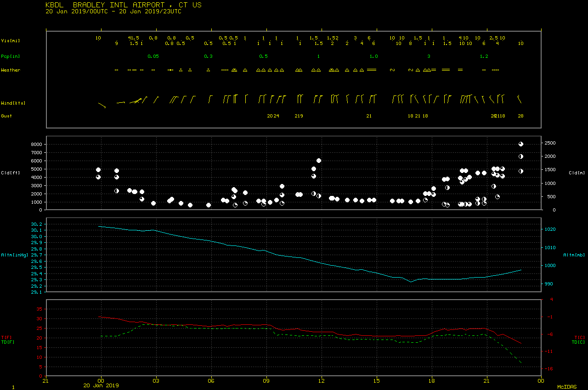Click the lowest cloud marker near 06 UTC
The height and width of the screenshot is (390, 588).
pos(209,205)
